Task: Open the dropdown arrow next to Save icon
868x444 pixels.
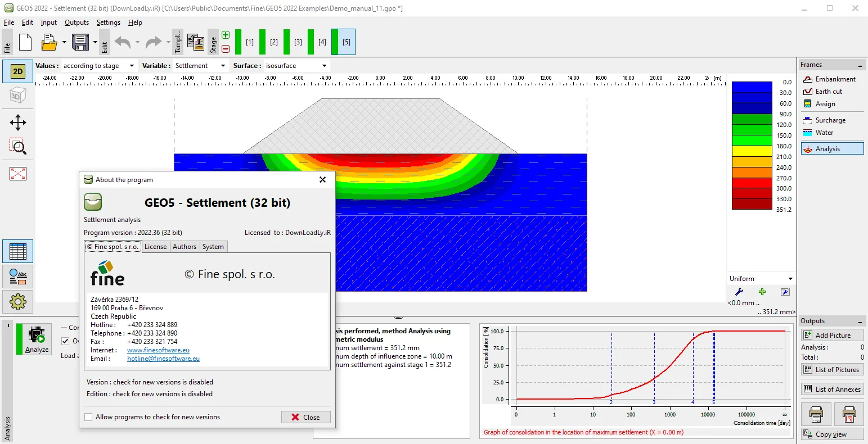Action: [x=95, y=42]
